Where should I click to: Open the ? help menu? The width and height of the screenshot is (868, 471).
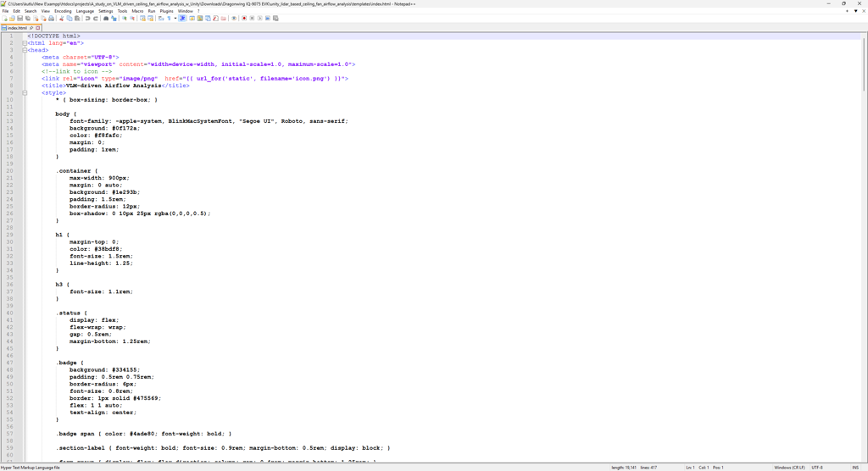(x=198, y=11)
